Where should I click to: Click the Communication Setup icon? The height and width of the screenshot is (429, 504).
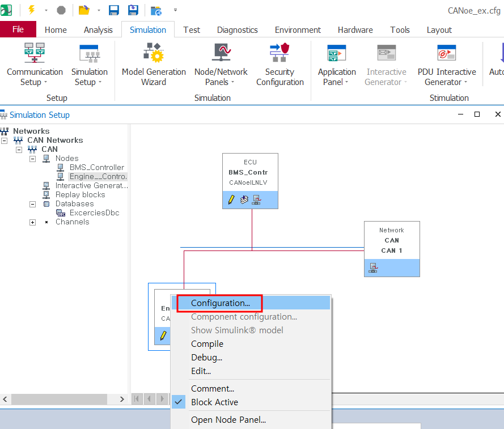tap(35, 53)
